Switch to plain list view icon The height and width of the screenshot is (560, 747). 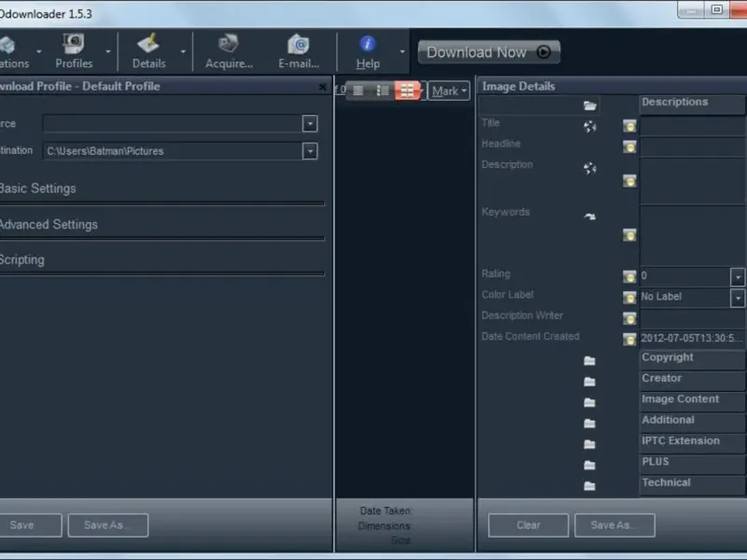(359, 91)
